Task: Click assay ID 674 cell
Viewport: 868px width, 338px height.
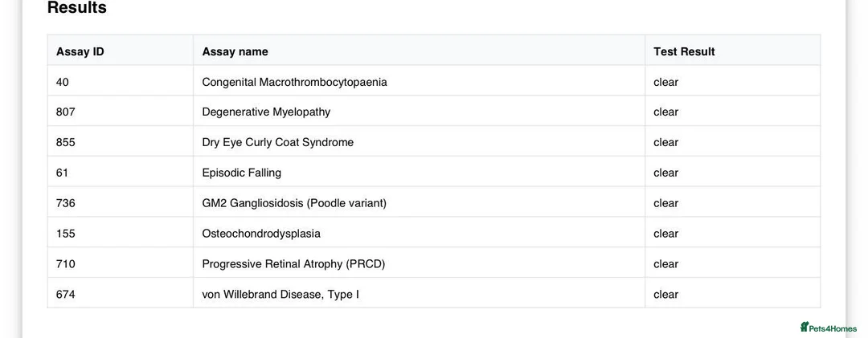Action: (65, 295)
